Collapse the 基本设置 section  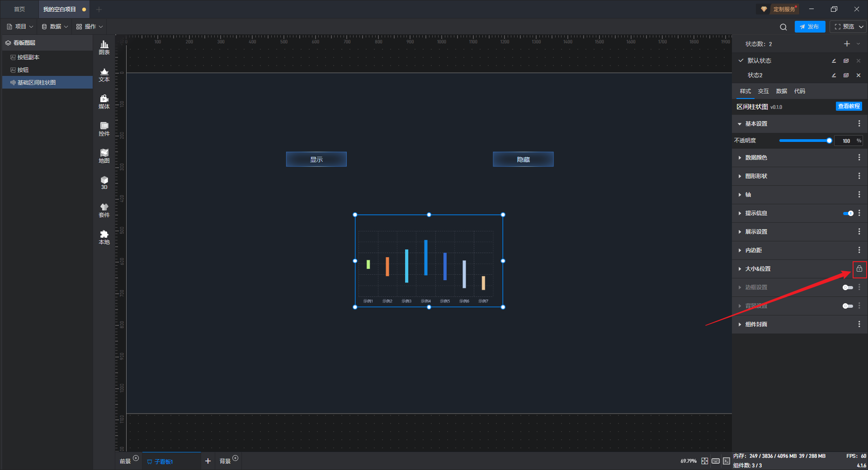(740, 124)
